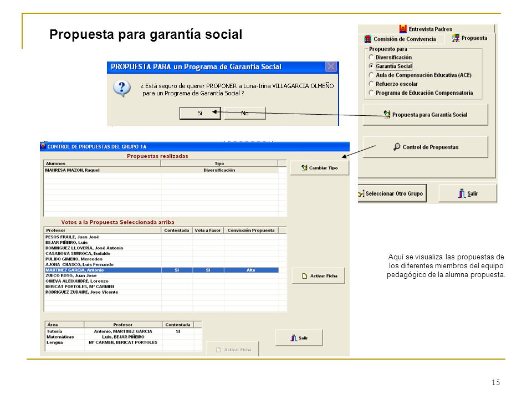Open Control de Propuestas
The height and width of the screenshot is (399, 532).
click(426, 147)
